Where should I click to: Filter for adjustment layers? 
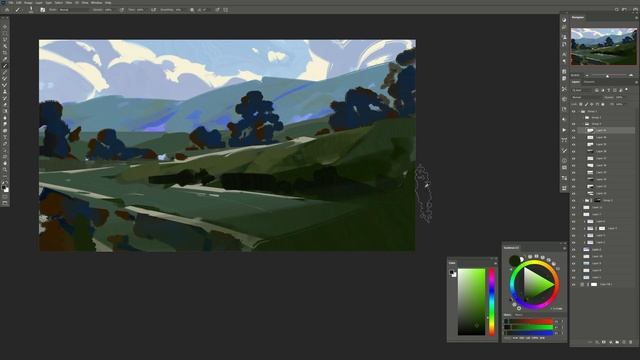[x=603, y=91]
